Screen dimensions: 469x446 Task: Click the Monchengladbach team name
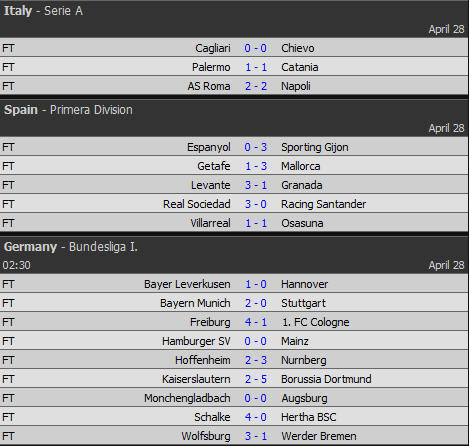pos(187,398)
